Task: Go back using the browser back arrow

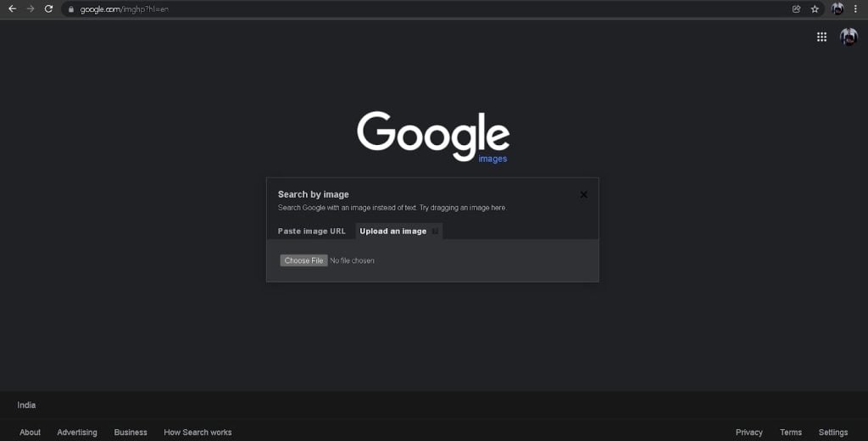Action: coord(12,8)
